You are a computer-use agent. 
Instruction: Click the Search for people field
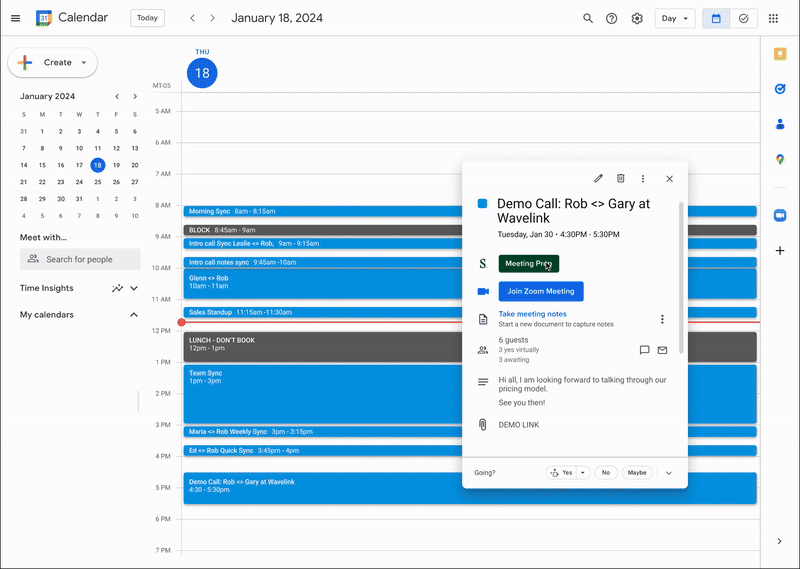[80, 259]
